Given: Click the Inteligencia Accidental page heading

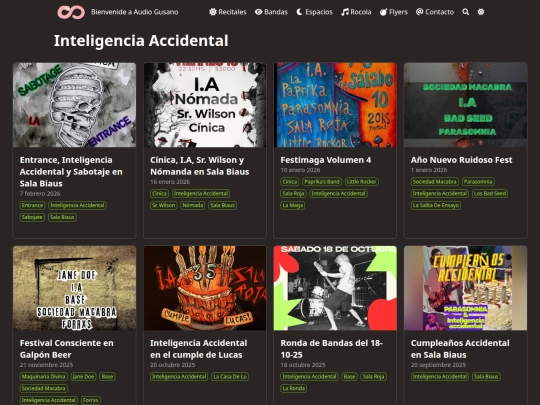Looking at the screenshot, I should [x=141, y=41].
